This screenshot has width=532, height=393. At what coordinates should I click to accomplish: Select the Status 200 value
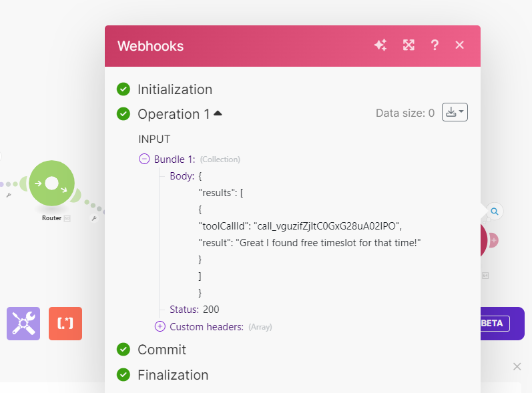211,309
